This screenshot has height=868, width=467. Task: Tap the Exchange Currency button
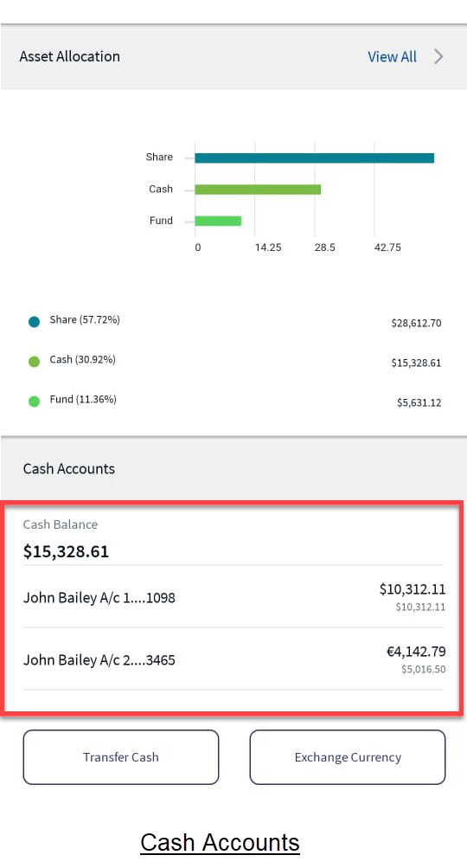348,756
